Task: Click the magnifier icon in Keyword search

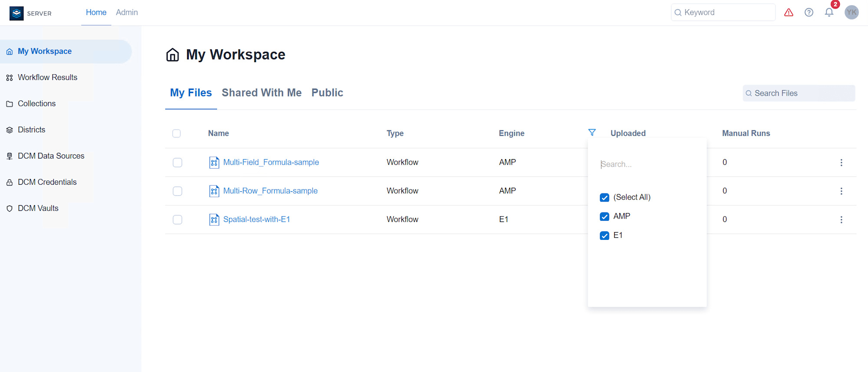Action: [678, 13]
